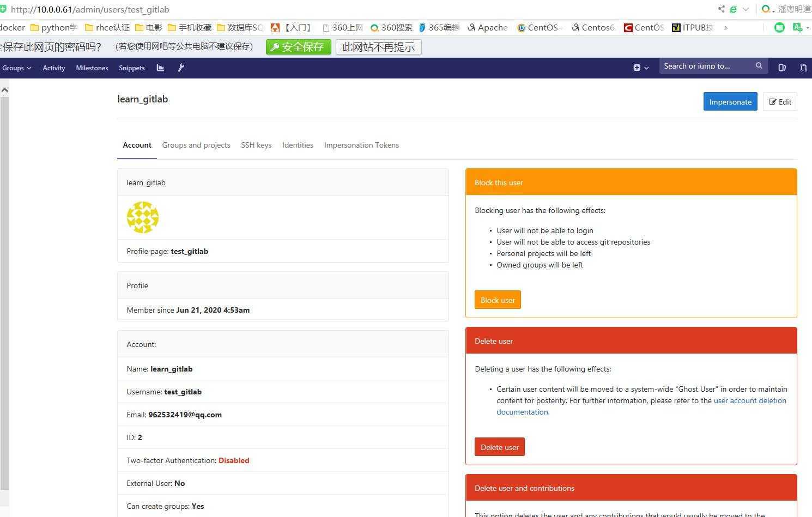Image resolution: width=812 pixels, height=517 pixels.
Task: Open the Admin Area wrench icon
Action: [181, 68]
